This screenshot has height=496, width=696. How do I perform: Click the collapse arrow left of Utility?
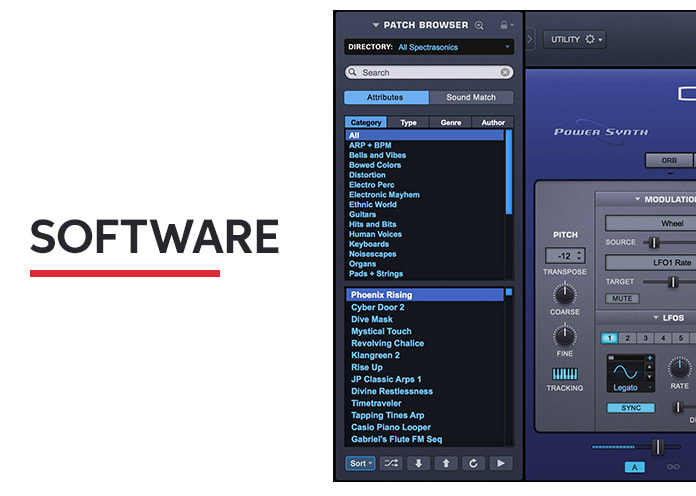(x=530, y=39)
